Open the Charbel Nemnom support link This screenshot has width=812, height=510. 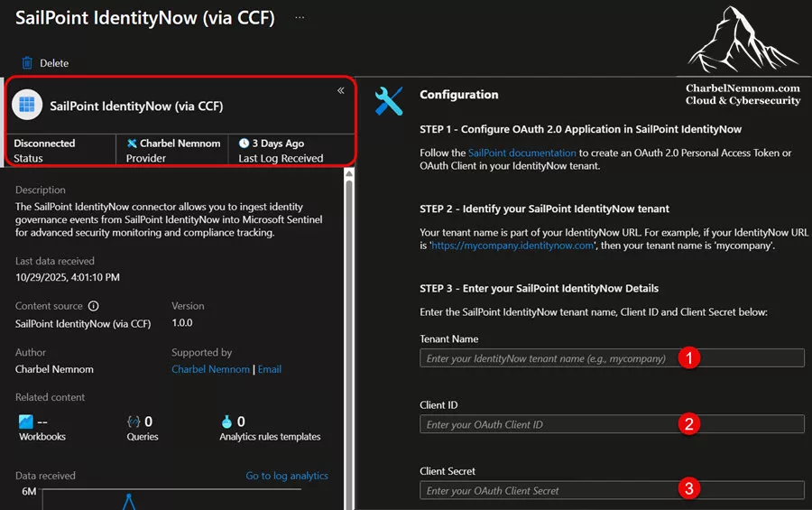[210, 369]
